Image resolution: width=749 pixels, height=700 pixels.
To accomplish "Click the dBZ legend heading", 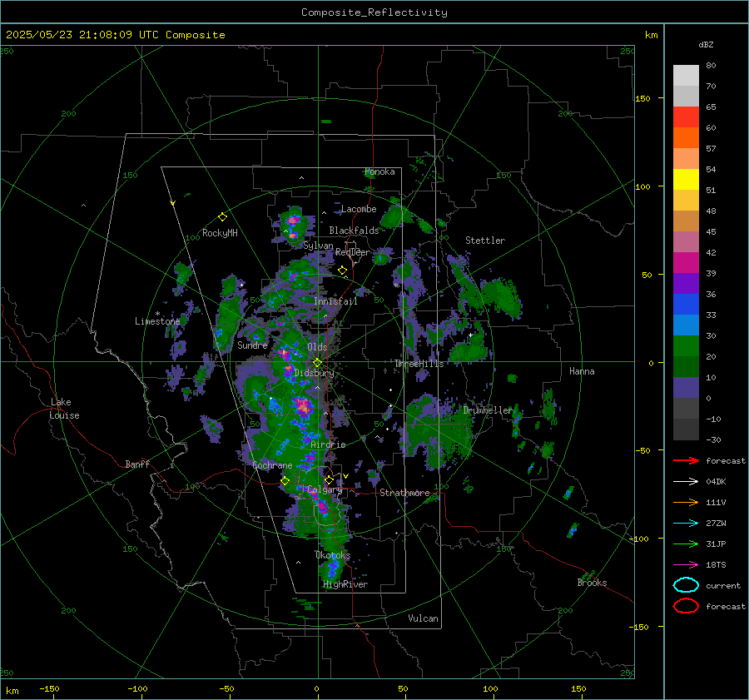I will coord(706,44).
